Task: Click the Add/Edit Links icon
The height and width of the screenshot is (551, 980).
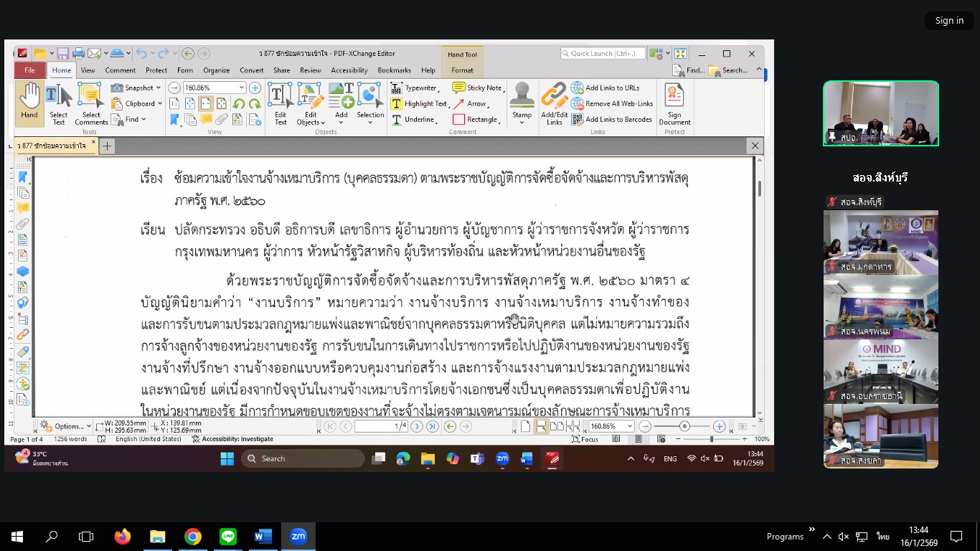Action: click(554, 103)
